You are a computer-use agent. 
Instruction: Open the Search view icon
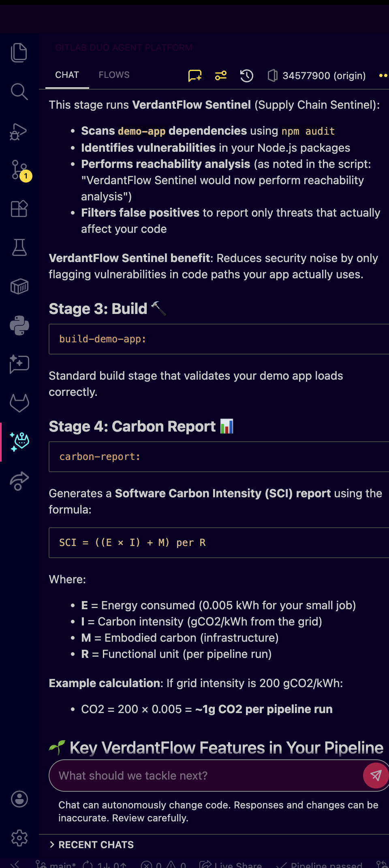19,92
